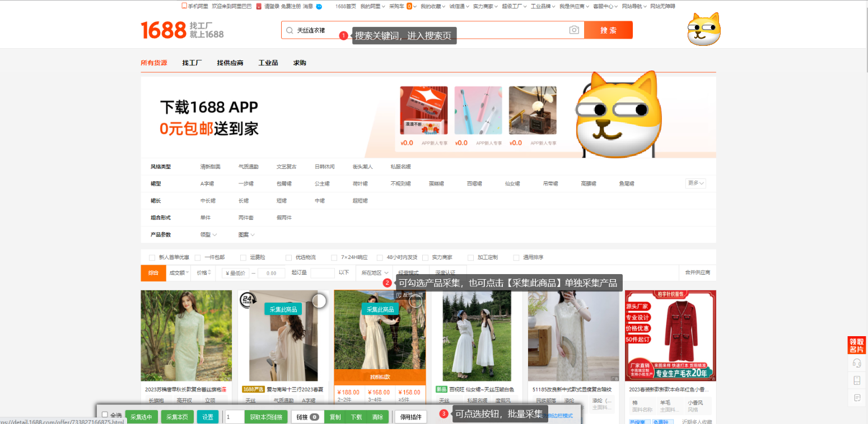Expand 更多 skirt type options
The width and height of the screenshot is (868, 424).
(695, 183)
